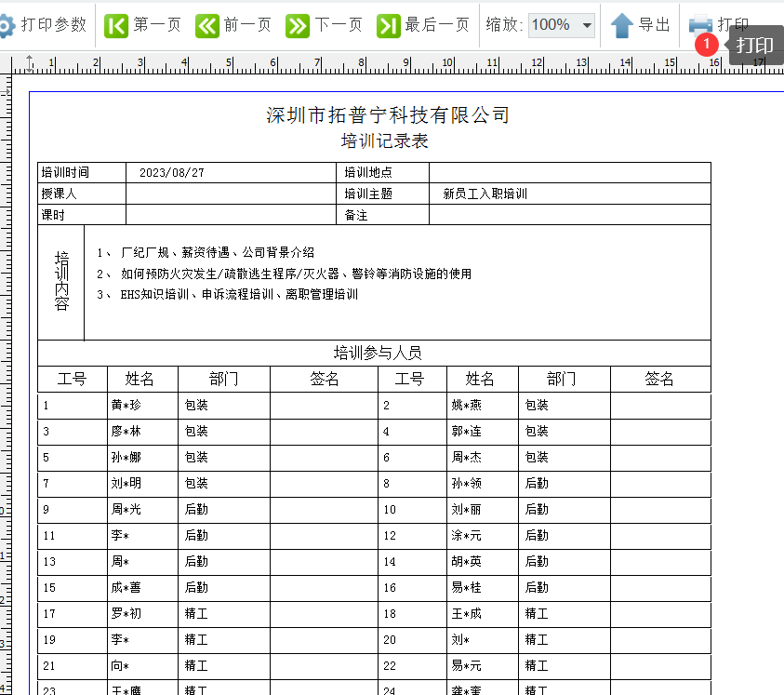Click the topic value 新员工入职培训

(485, 194)
